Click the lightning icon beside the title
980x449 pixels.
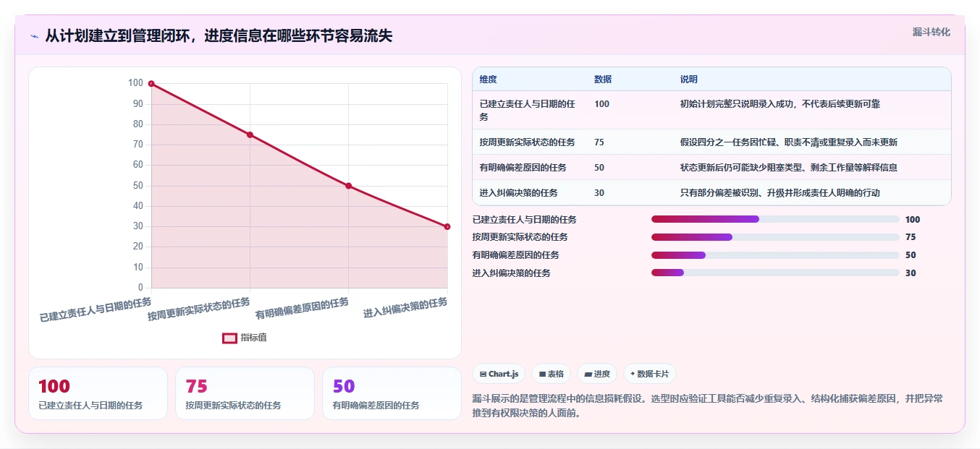34,36
